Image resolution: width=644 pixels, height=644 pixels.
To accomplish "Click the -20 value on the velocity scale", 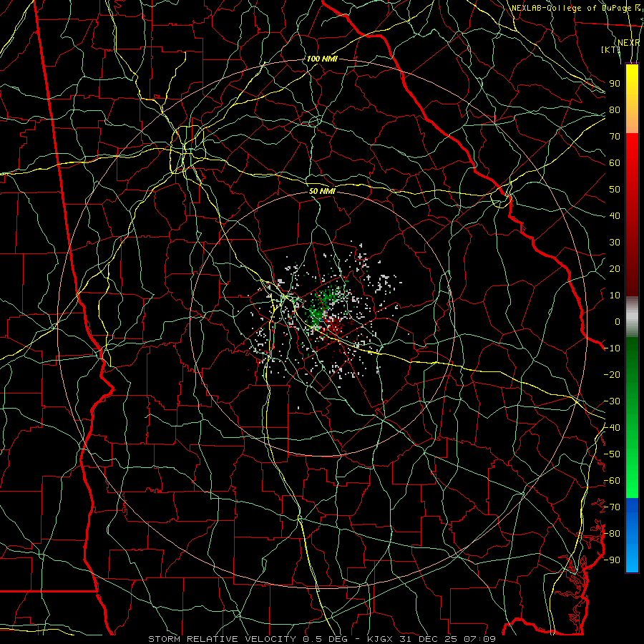I will [612, 374].
